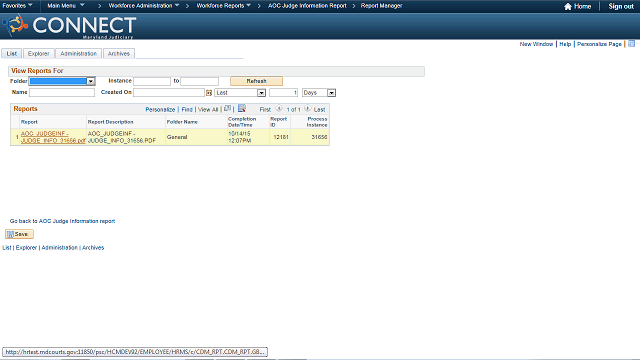Click AOC Judge Information Report breadcrumb

[x=307, y=6]
